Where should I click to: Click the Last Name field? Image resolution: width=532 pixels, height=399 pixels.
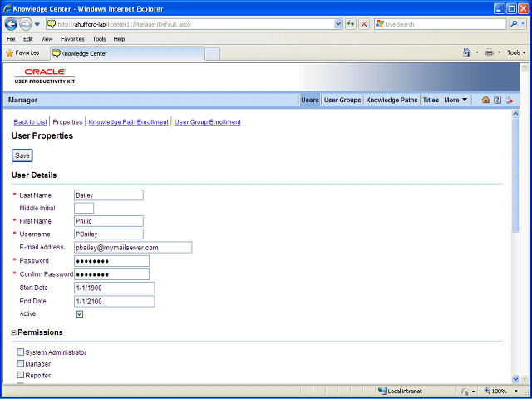coord(109,195)
